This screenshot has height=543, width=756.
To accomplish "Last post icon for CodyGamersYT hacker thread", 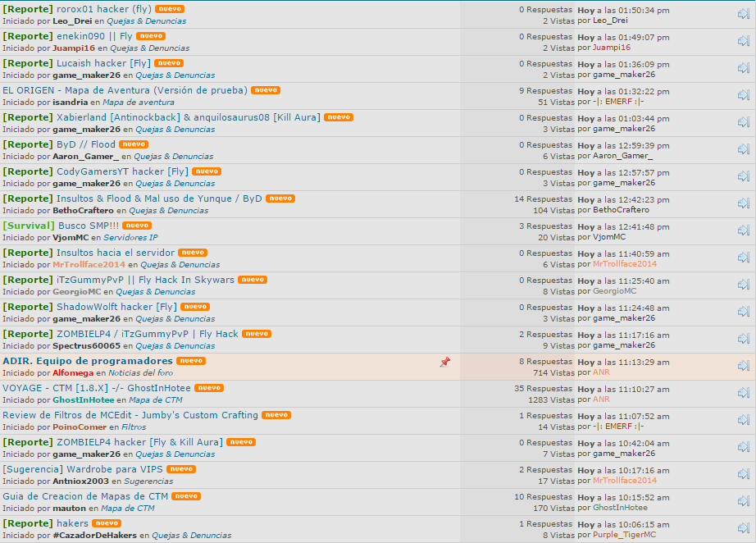I will [x=744, y=176].
